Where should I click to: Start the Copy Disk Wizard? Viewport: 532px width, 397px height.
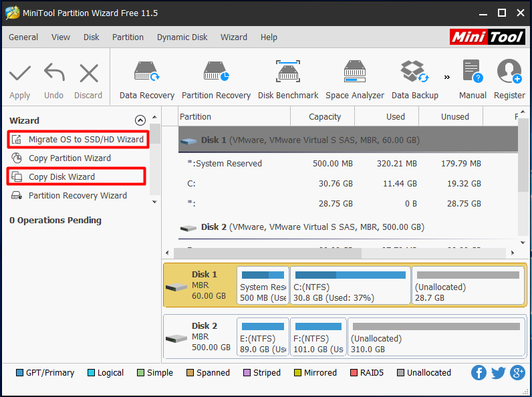tap(61, 177)
